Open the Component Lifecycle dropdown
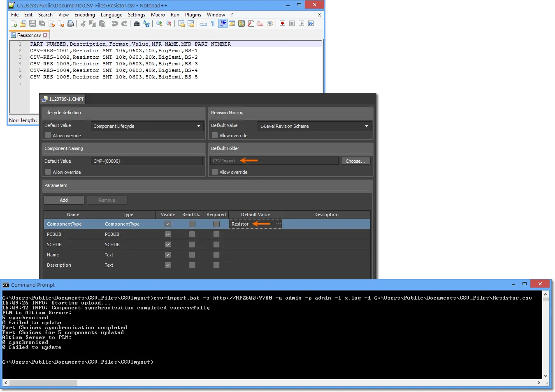This screenshot has height=392, width=555. [147, 126]
